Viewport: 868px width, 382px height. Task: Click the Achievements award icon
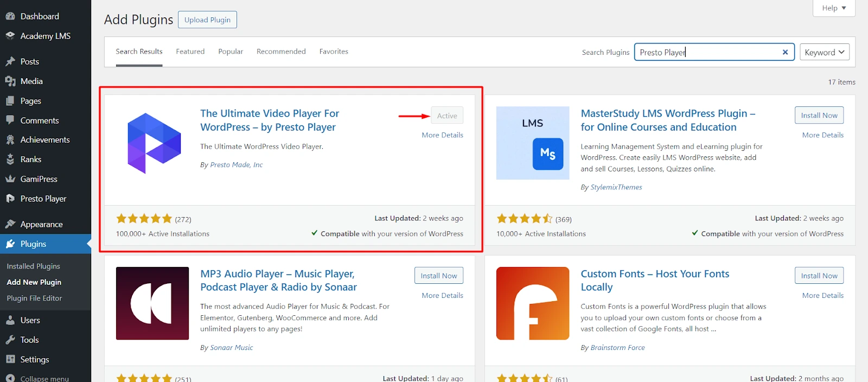pos(10,139)
